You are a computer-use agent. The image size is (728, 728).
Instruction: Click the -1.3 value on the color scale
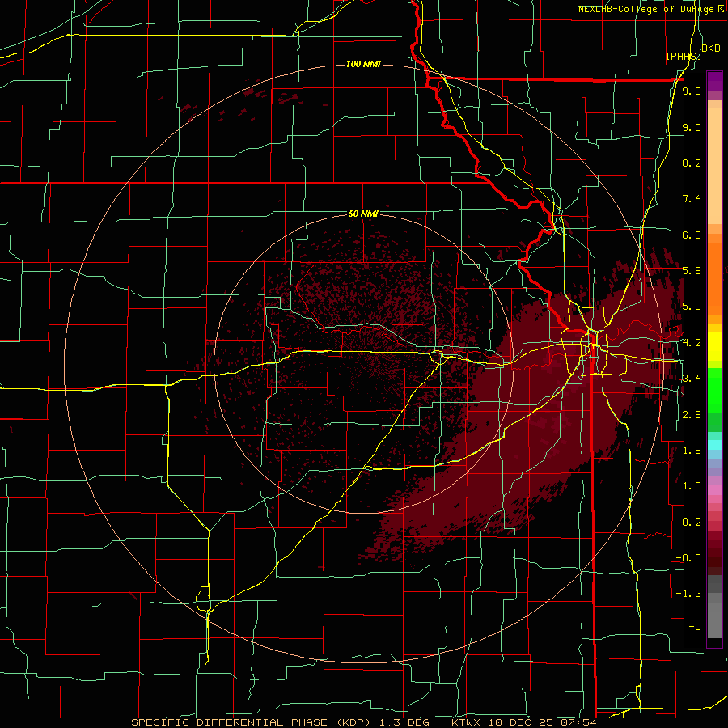pyautogui.click(x=688, y=594)
